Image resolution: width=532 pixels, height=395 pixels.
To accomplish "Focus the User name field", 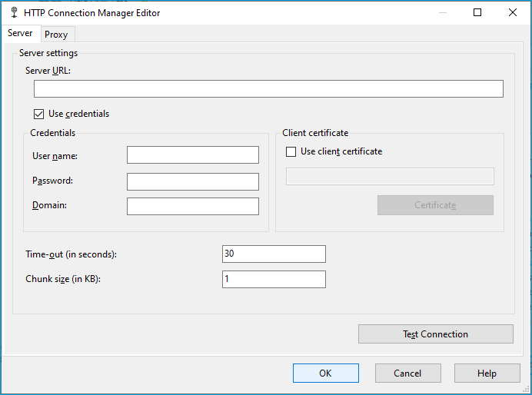I will tap(193, 155).
